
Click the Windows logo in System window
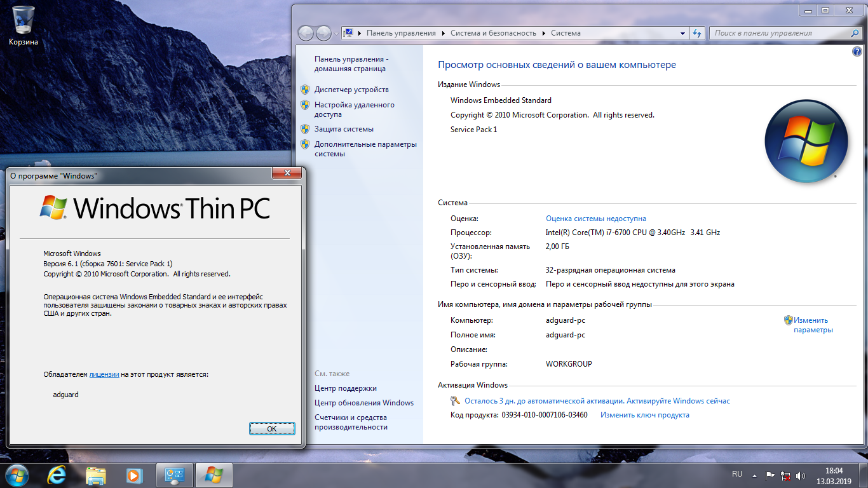[806, 142]
